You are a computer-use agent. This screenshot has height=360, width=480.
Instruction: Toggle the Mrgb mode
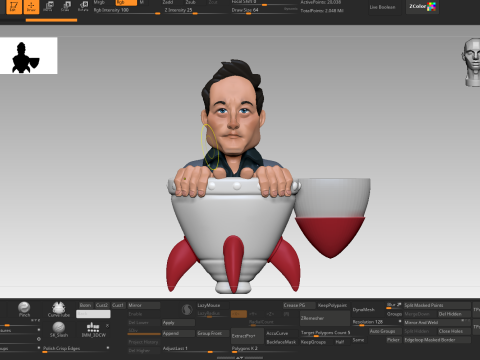click(99, 2)
